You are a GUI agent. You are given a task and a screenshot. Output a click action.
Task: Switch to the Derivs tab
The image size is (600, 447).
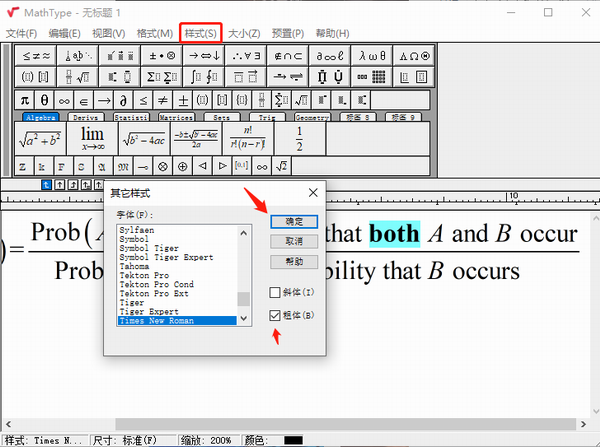click(86, 117)
